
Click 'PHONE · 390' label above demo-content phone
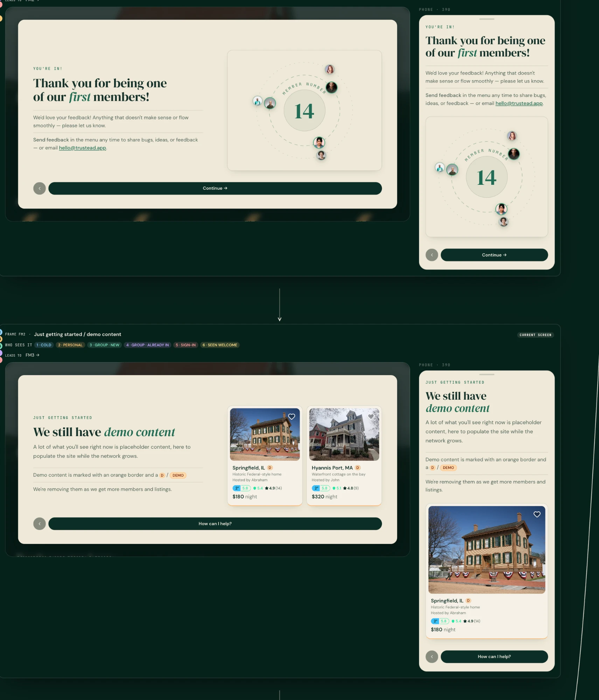pyautogui.click(x=434, y=365)
